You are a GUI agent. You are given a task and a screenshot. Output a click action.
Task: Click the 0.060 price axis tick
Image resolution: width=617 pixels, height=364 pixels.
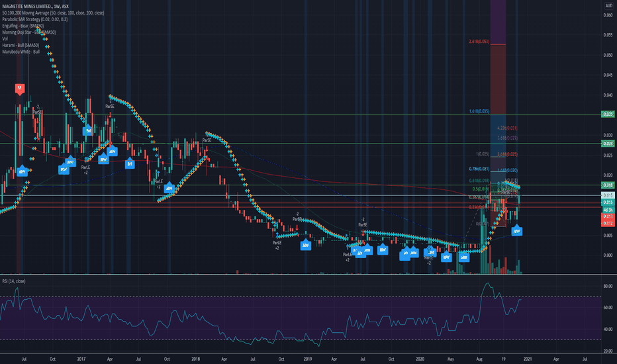click(608, 15)
